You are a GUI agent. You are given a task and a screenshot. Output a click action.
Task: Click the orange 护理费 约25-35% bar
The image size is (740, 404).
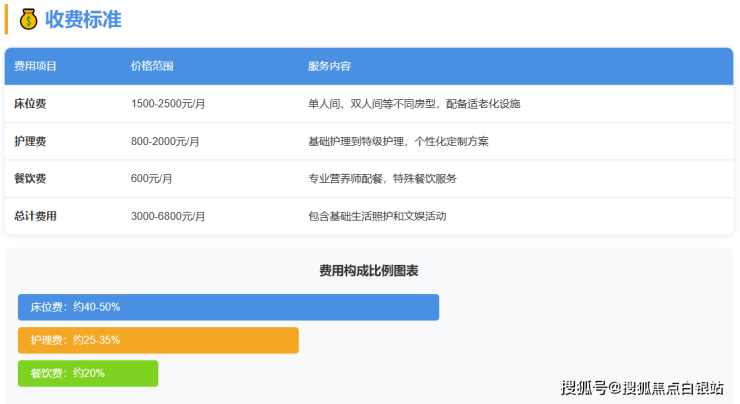coord(158,340)
